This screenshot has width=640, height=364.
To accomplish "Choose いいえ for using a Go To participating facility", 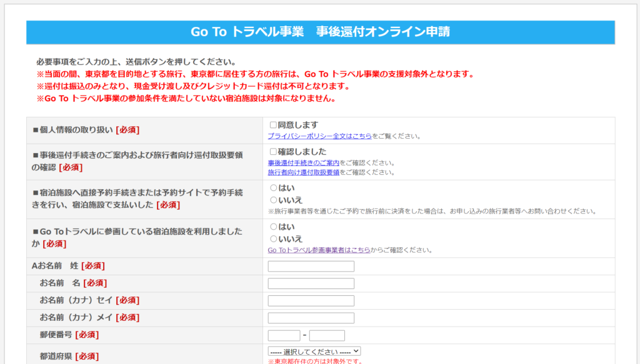I will (x=273, y=239).
